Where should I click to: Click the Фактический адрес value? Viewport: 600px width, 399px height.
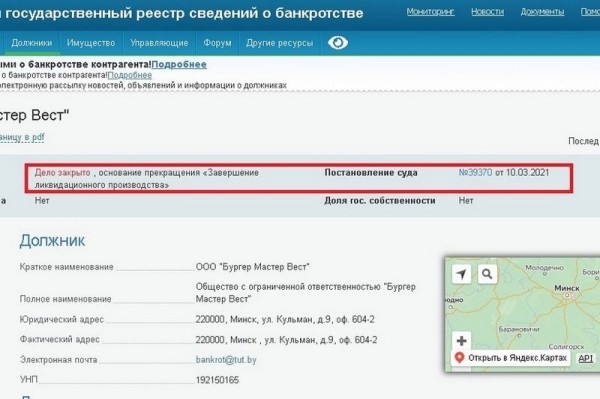pos(286,340)
